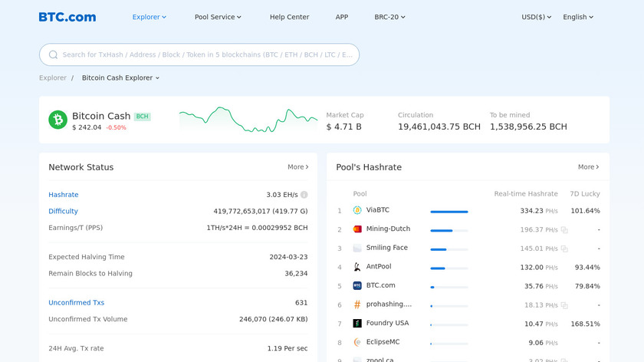Image resolution: width=644 pixels, height=362 pixels.
Task: Click the AntPool pool icon
Action: (x=357, y=267)
